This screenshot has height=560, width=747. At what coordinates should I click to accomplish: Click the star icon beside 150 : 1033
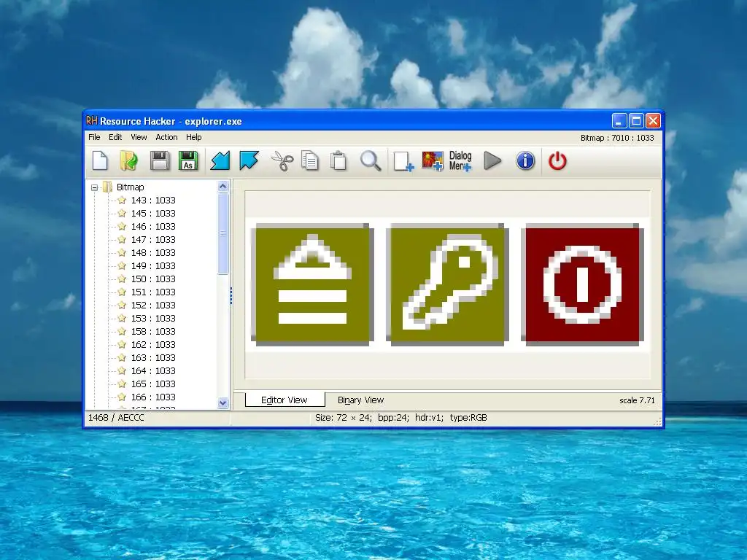[x=122, y=279]
